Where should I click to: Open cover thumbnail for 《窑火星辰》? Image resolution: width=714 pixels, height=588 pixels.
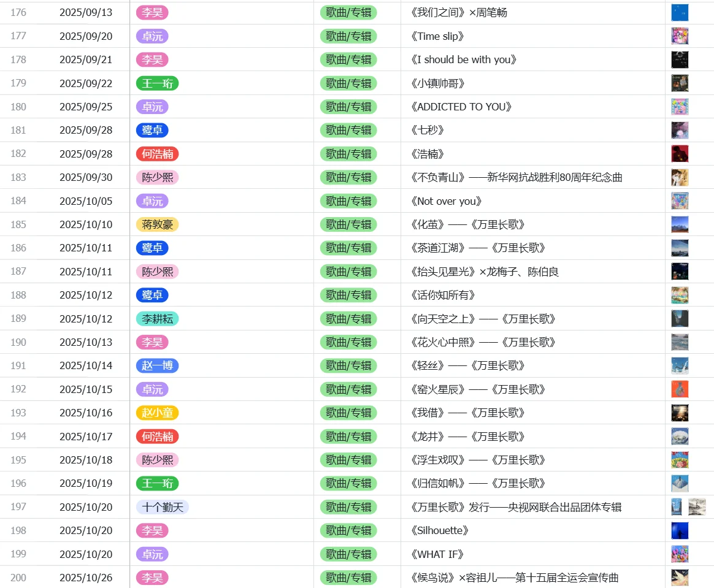tap(680, 389)
